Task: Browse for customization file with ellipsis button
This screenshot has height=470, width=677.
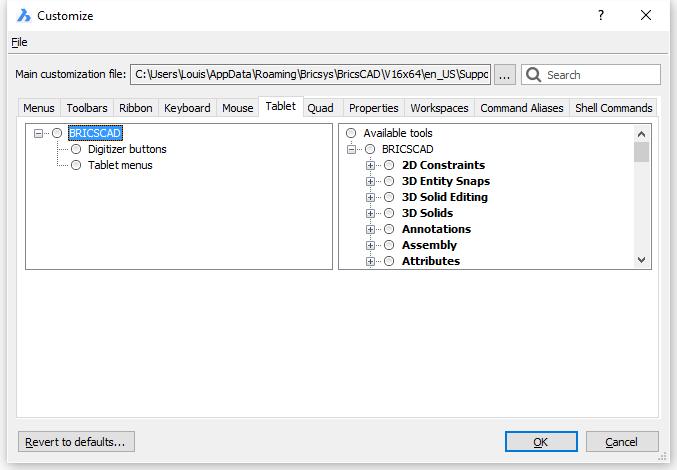Action: 504,75
